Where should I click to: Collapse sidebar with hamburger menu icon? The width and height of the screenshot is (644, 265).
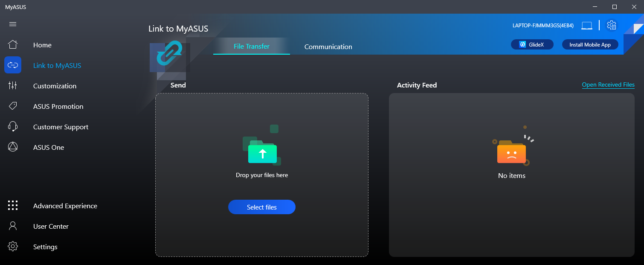[13, 24]
